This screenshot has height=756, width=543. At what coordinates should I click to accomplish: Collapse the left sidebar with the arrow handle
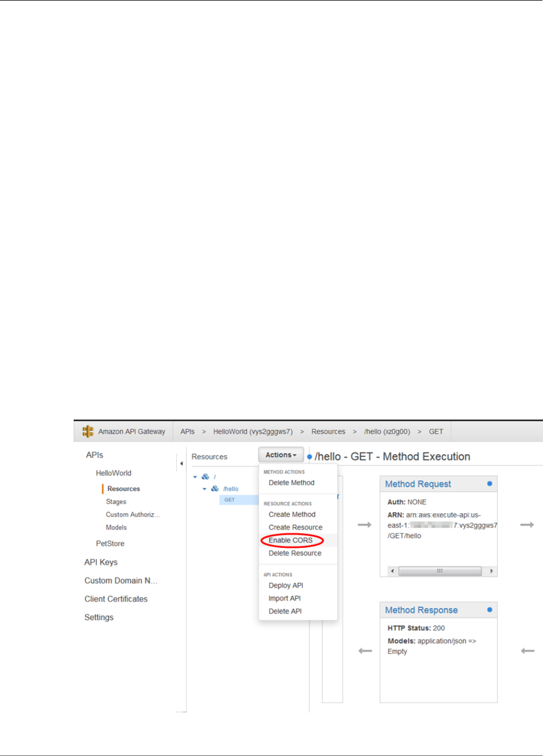point(181,464)
